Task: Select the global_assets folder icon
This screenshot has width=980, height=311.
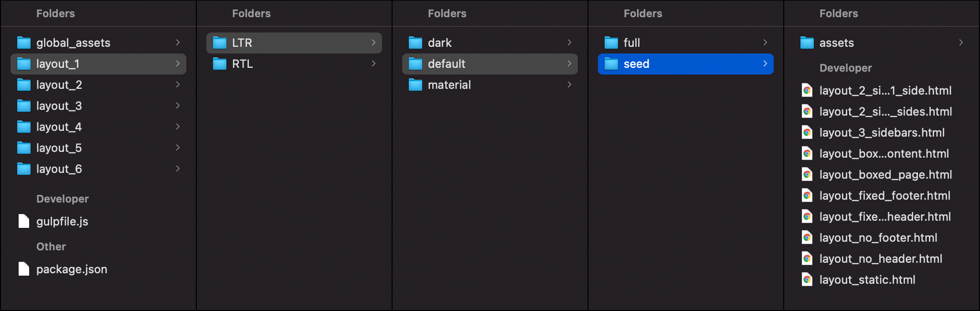Action: 24,43
